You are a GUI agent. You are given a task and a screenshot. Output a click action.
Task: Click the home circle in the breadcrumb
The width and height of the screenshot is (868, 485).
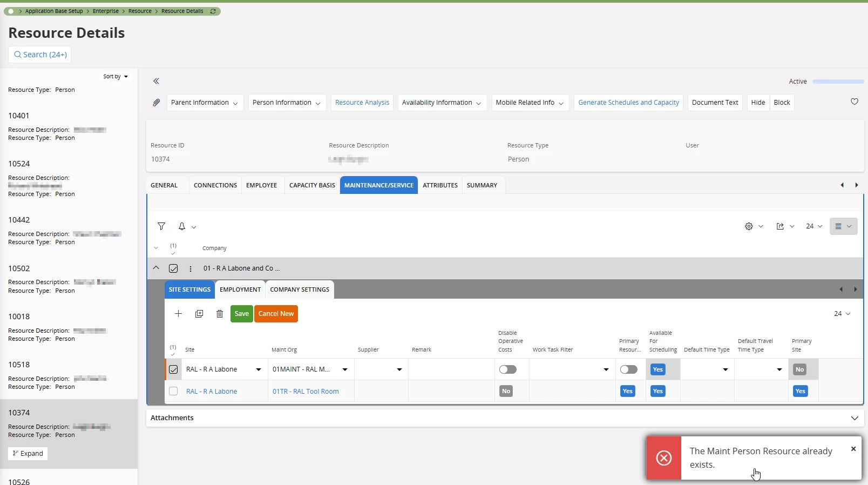[x=11, y=11]
